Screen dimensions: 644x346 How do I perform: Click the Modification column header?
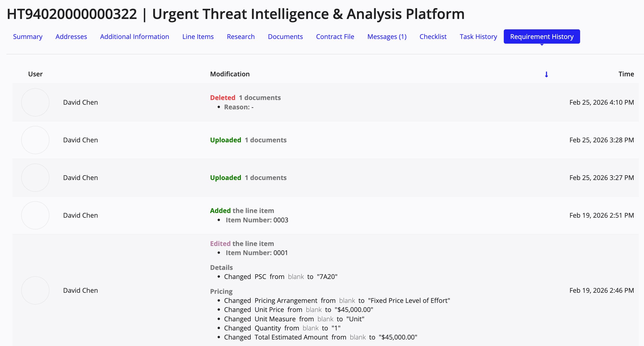coord(230,74)
